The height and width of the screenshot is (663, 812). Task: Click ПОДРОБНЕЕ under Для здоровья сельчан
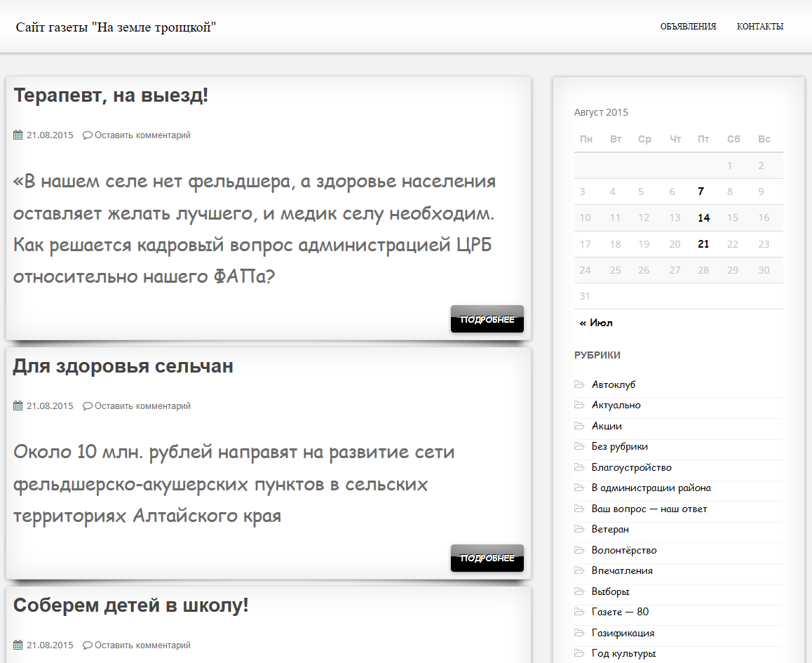click(487, 558)
